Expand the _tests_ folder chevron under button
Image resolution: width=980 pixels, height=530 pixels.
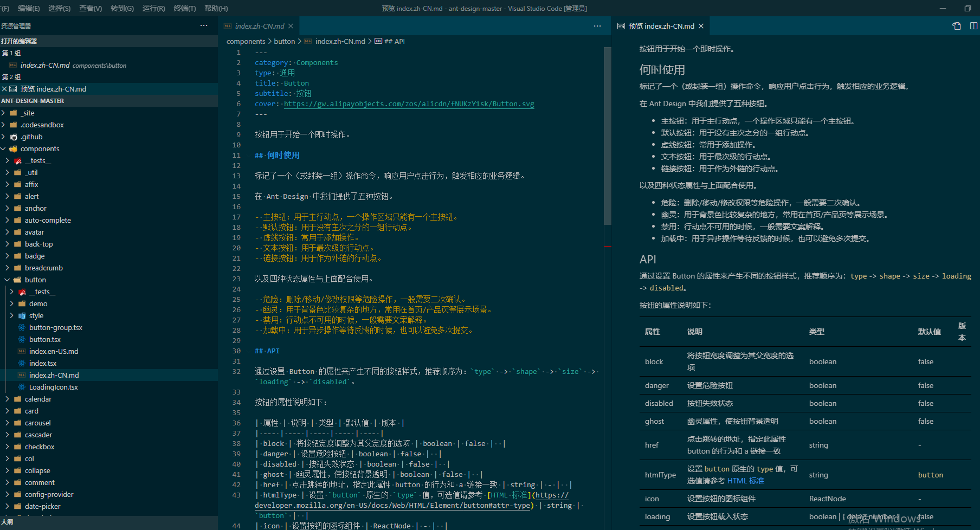11,292
